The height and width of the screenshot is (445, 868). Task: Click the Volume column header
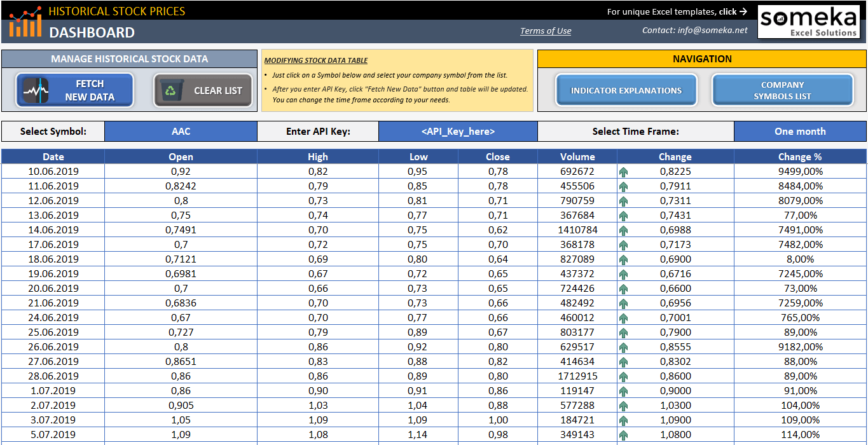tap(577, 156)
